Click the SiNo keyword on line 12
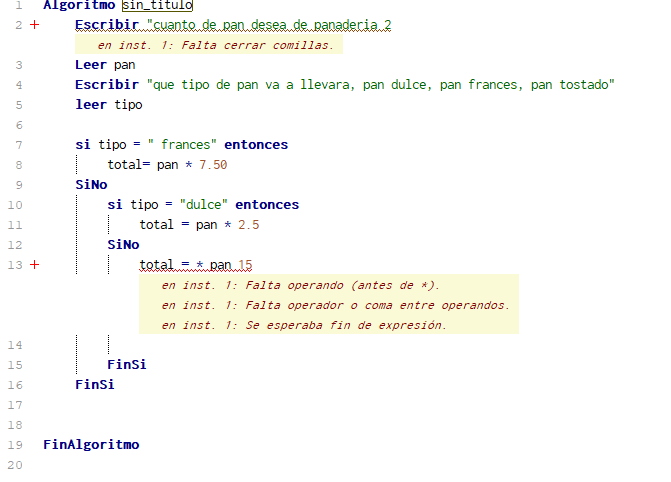 [x=123, y=245]
